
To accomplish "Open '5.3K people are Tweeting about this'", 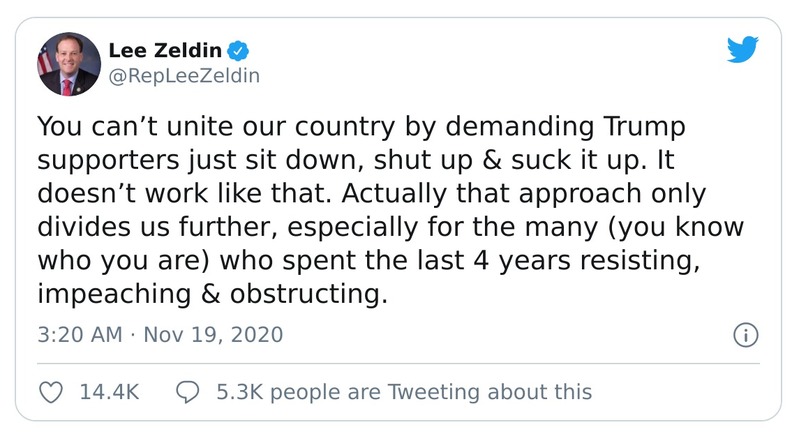I will pyautogui.click(x=403, y=392).
